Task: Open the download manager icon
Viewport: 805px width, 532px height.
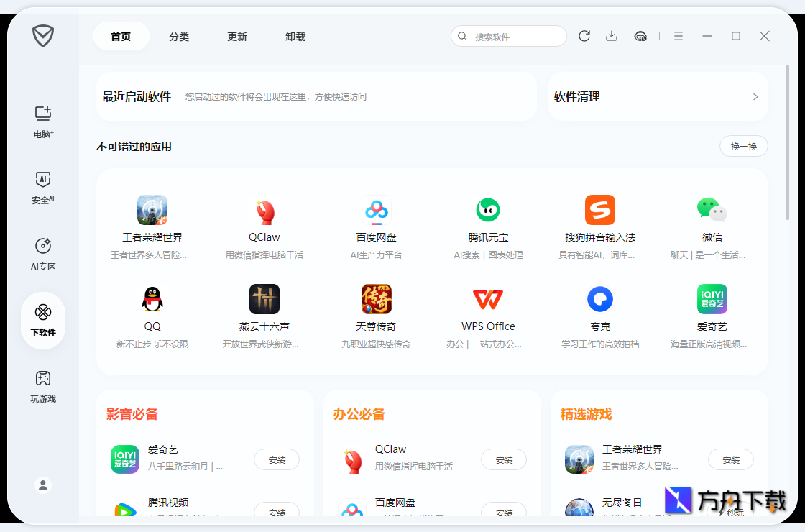Action: 612,35
